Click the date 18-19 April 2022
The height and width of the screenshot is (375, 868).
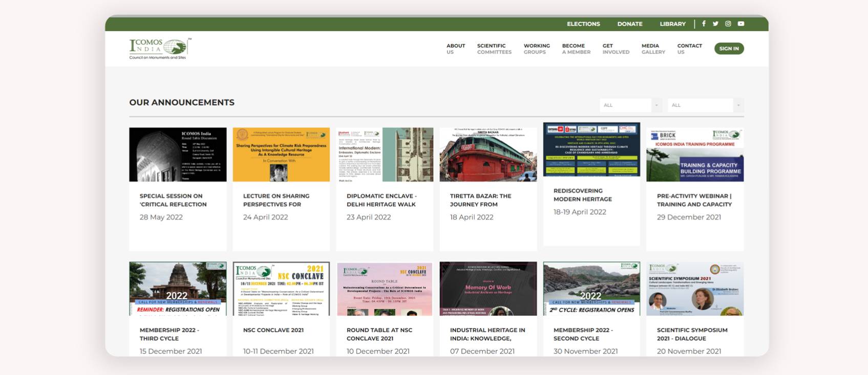[x=580, y=212]
